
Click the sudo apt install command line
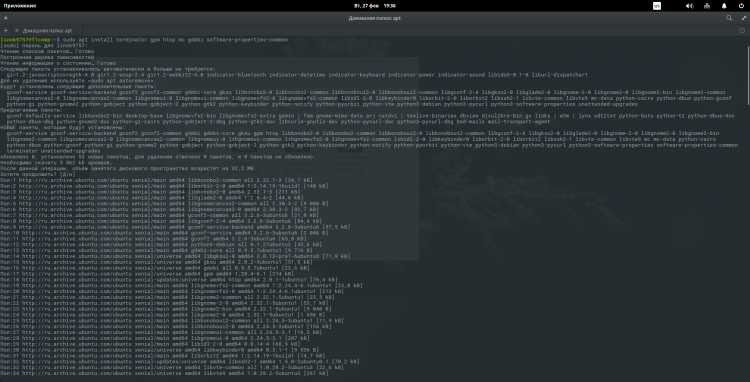(x=144, y=40)
